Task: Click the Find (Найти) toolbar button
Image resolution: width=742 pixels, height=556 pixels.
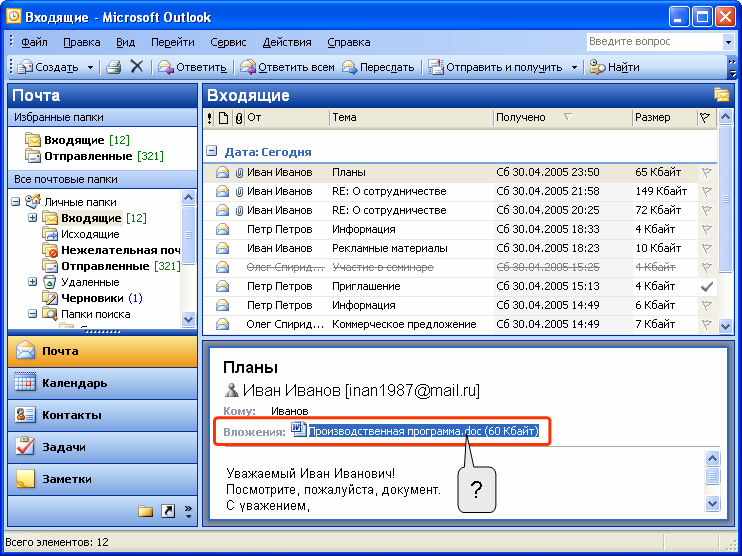Action: pyautogui.click(x=615, y=67)
